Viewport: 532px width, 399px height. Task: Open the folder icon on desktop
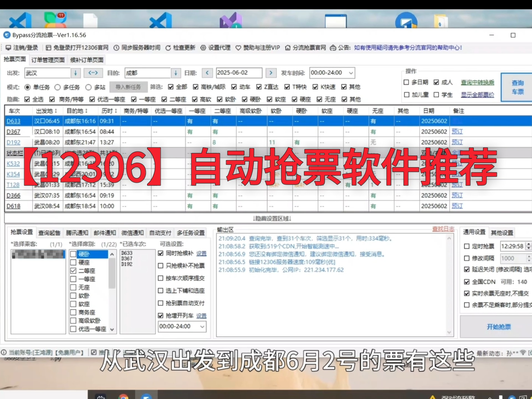click(x=441, y=21)
